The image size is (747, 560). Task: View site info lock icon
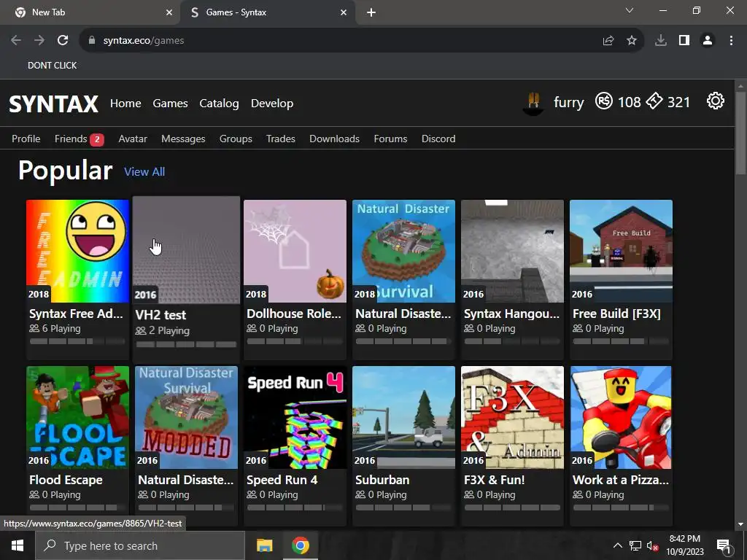click(92, 41)
